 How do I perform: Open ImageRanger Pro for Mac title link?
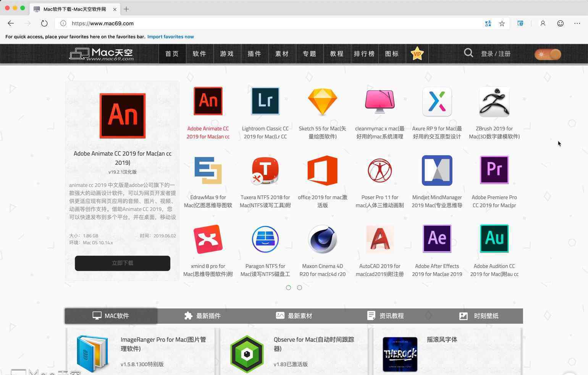163,344
